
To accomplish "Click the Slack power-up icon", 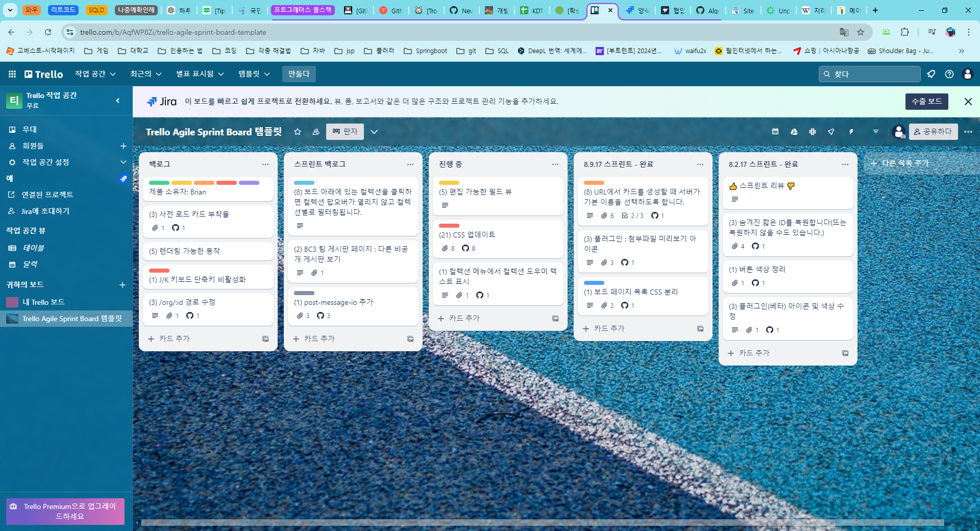I will pyautogui.click(x=813, y=132).
